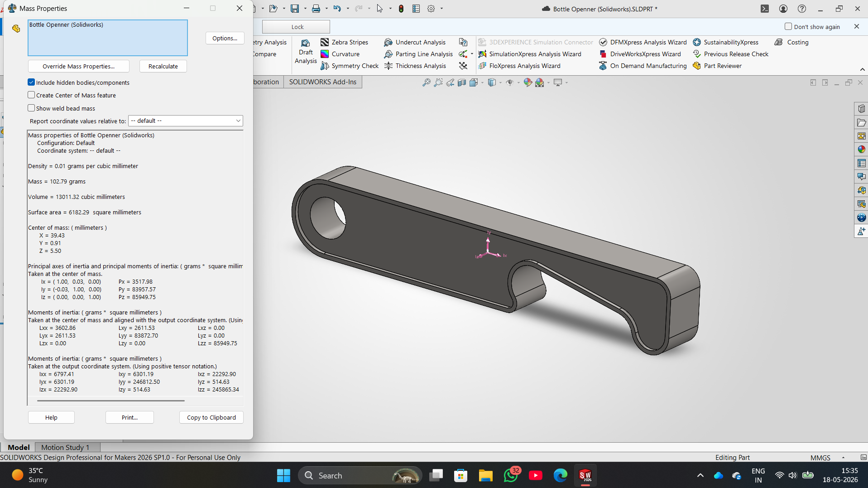
Task: Click the Help button in Mass Properties
Action: click(51, 417)
